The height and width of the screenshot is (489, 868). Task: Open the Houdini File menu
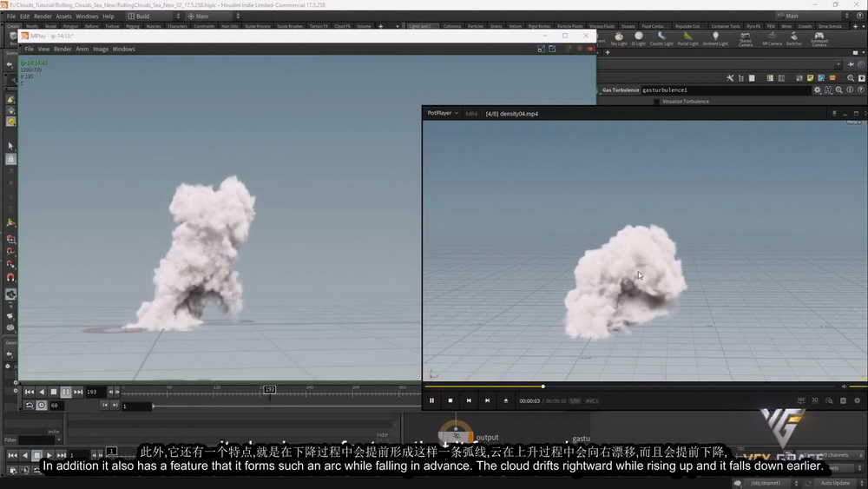[11, 16]
